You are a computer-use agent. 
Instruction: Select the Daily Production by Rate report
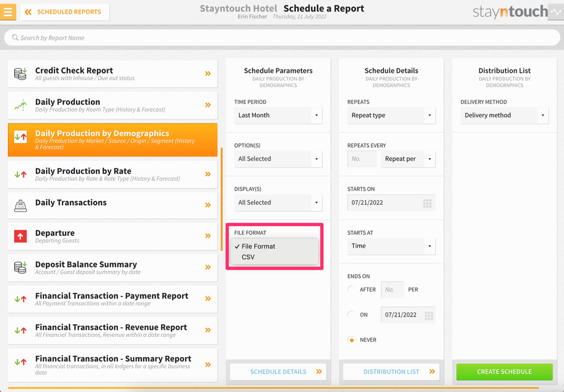113,175
